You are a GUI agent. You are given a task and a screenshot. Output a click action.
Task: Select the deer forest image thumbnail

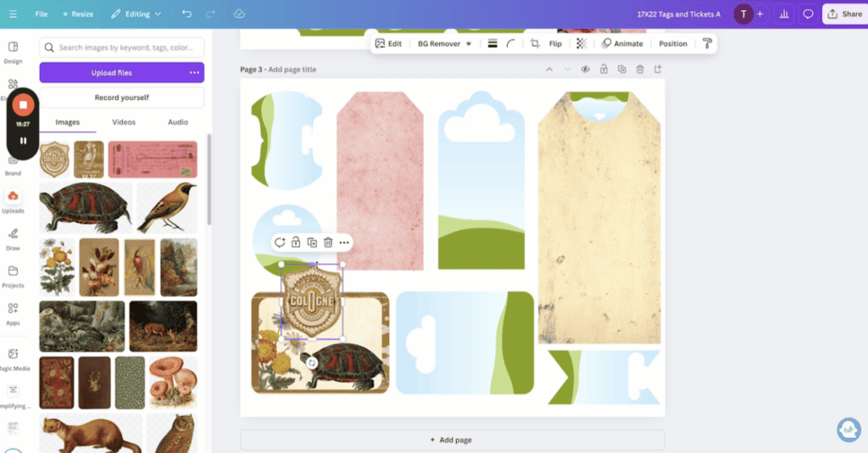[163, 327]
